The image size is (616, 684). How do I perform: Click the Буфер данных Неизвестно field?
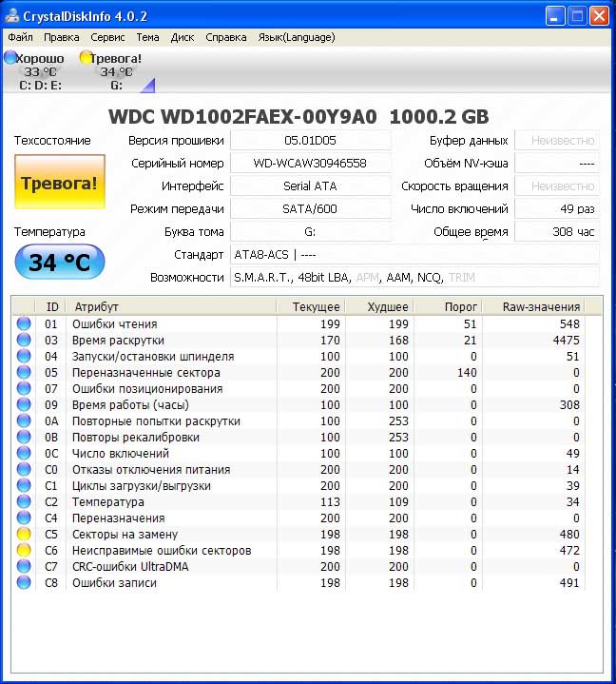[x=557, y=141]
